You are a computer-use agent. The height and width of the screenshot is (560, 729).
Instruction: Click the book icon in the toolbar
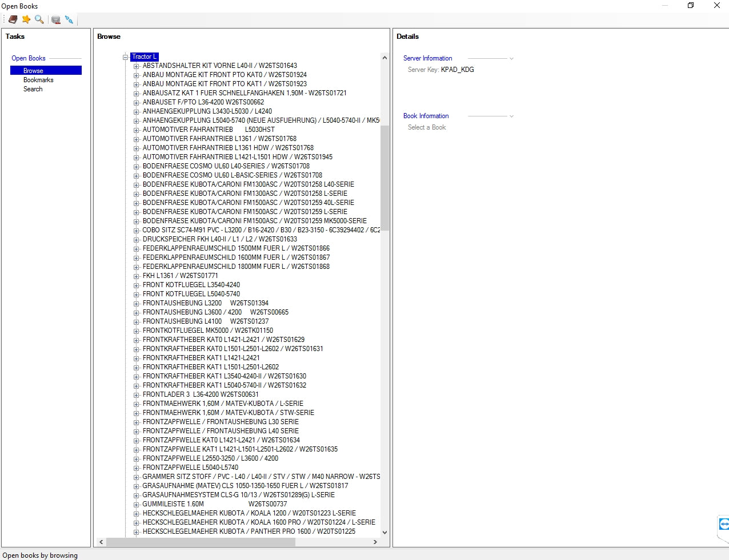(13, 19)
